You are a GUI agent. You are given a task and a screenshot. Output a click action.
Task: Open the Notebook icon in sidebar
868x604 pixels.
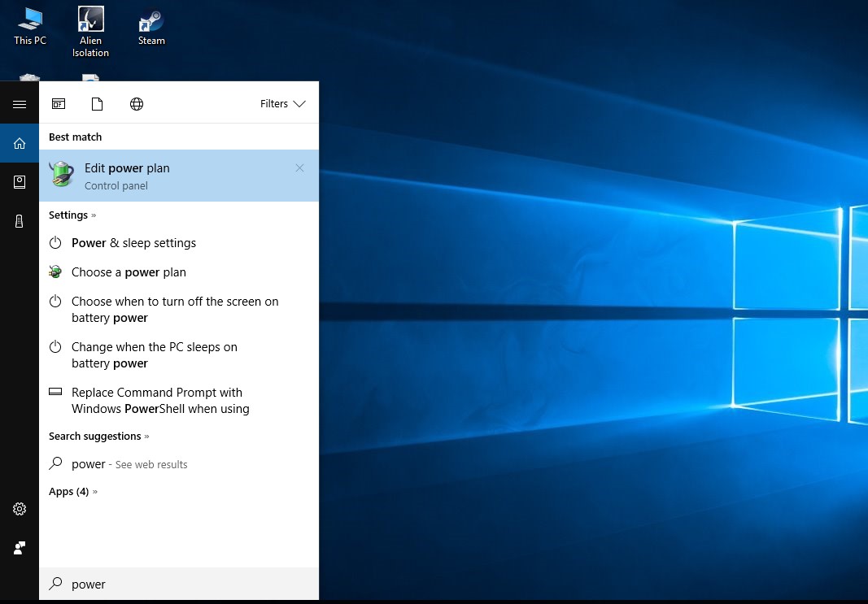pos(20,182)
